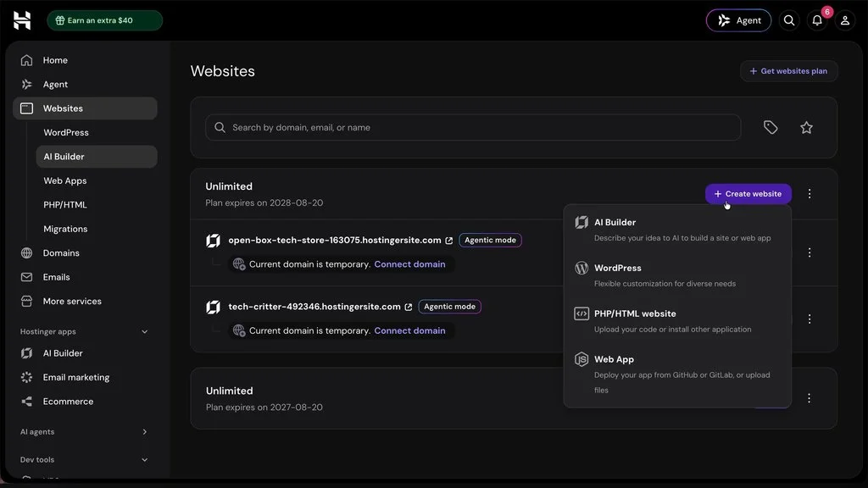This screenshot has width=868, height=488.
Task: Click the tag filter icon
Action: tap(771, 127)
